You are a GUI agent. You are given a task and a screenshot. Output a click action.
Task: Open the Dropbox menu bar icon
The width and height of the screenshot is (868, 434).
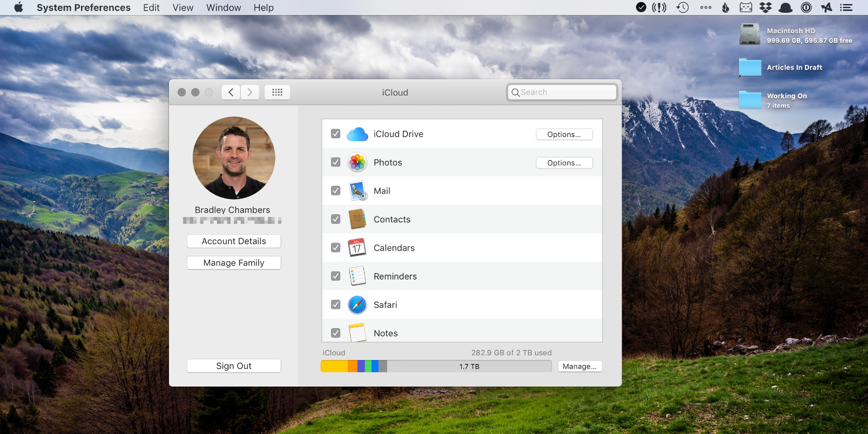coord(766,8)
